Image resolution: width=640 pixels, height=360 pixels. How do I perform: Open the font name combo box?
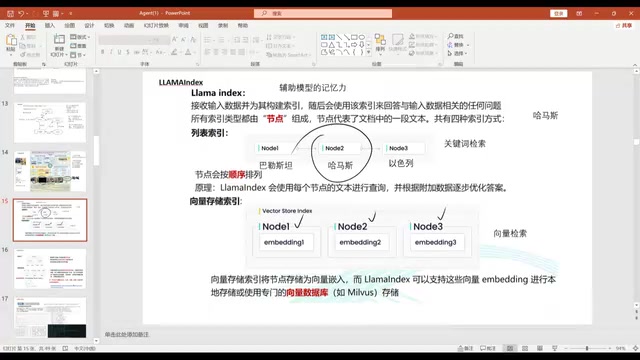(124, 40)
